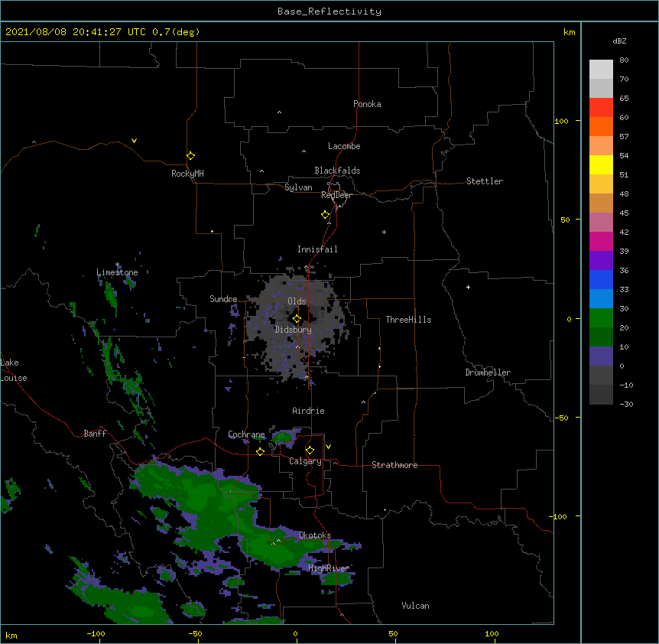Viewport: 659px width, 644px height.
Task: Click the km unit label at top right
Action: [x=569, y=32]
